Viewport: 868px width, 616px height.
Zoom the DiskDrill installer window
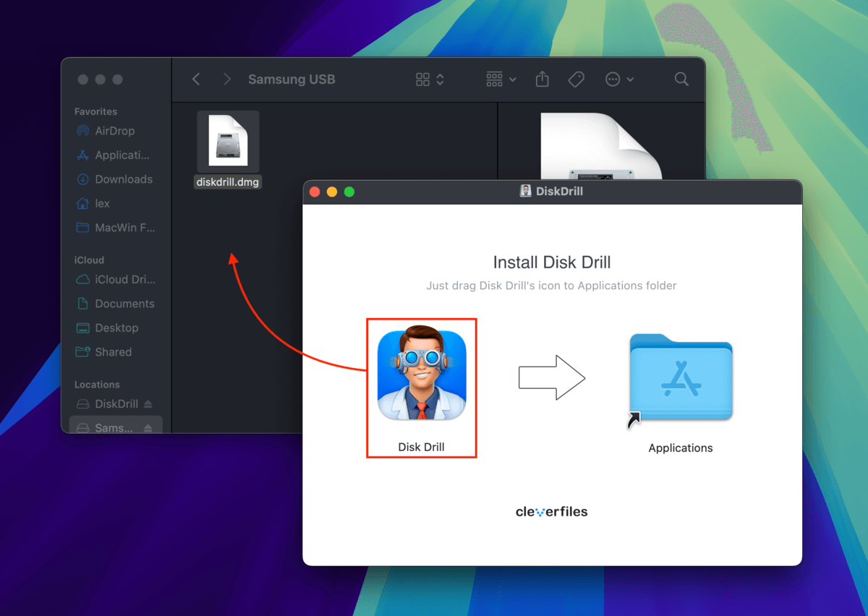pyautogui.click(x=349, y=192)
